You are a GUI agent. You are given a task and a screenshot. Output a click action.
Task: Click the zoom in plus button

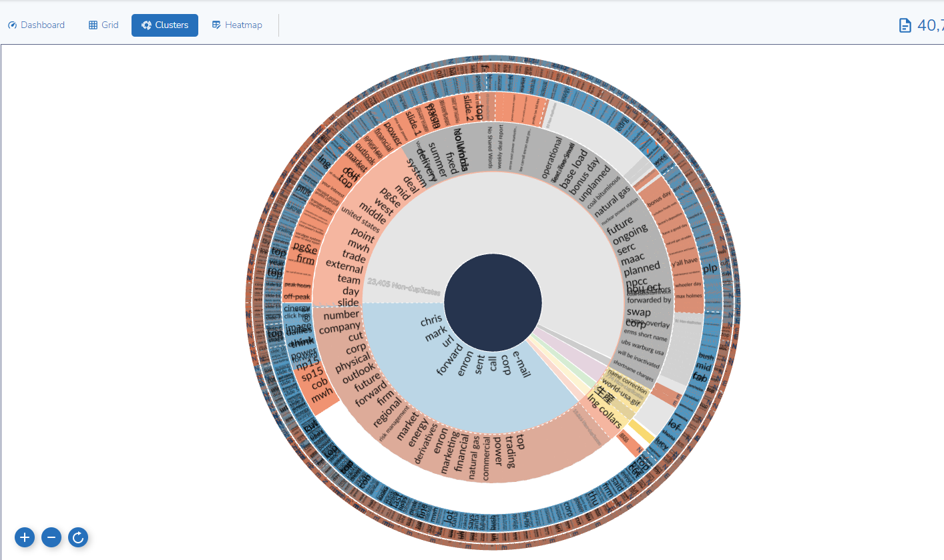point(25,537)
